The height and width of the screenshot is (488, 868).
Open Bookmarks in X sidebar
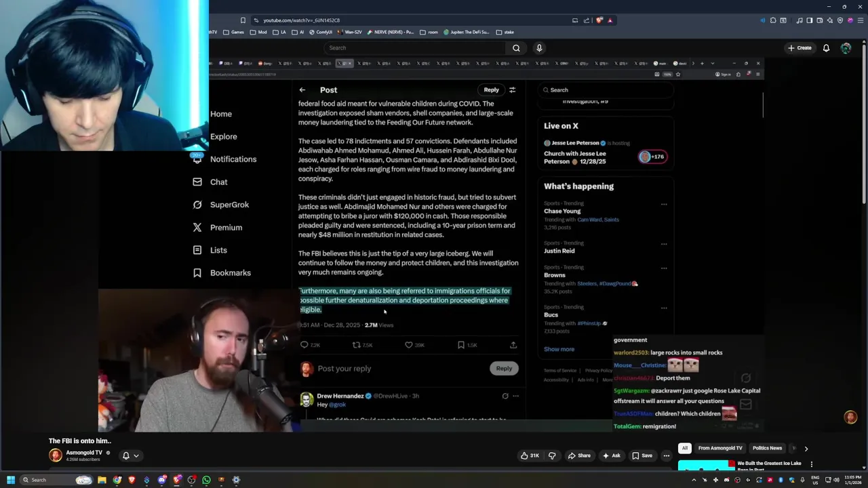[x=222, y=272]
